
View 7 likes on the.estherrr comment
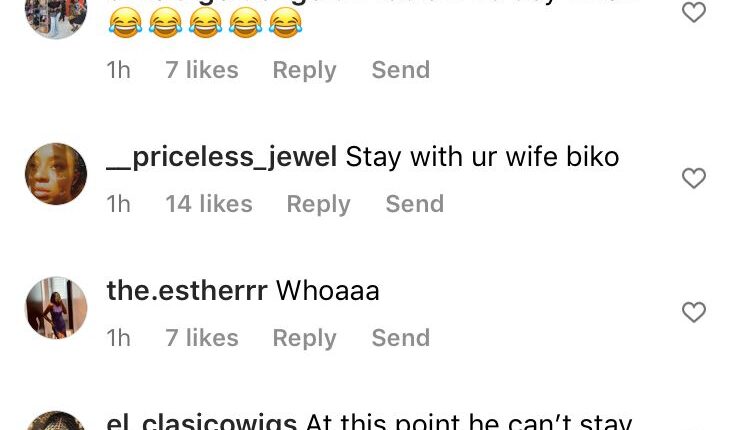[x=201, y=338]
